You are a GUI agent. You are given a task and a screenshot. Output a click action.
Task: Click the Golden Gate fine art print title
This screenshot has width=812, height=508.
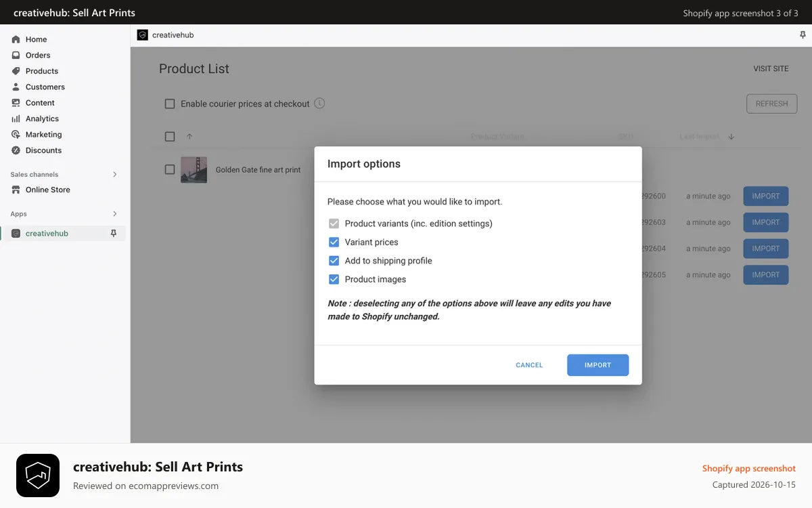point(258,170)
